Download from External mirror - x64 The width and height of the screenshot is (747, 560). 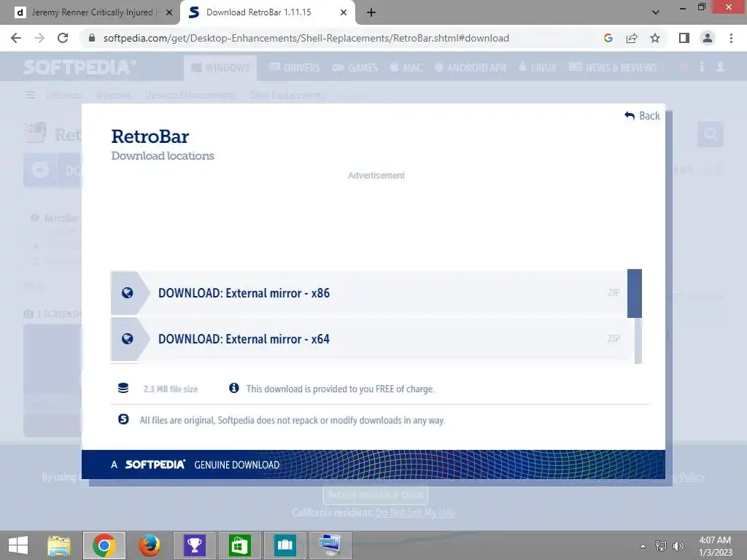(369, 339)
